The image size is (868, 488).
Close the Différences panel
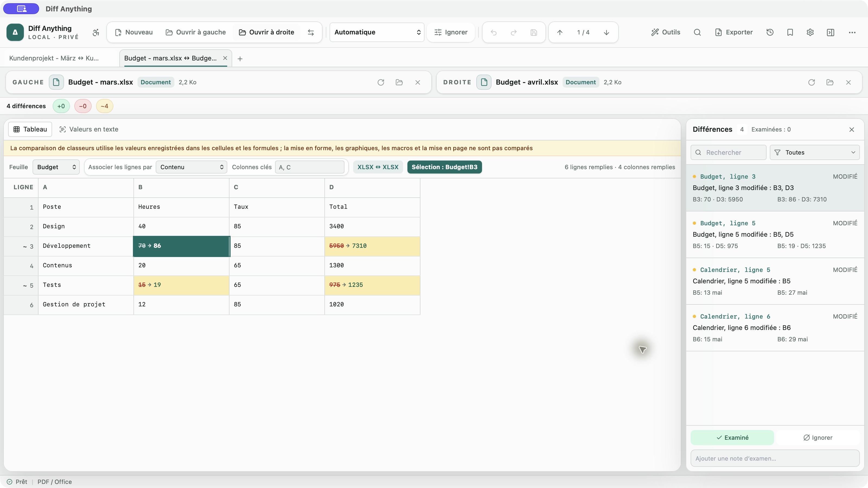(852, 130)
